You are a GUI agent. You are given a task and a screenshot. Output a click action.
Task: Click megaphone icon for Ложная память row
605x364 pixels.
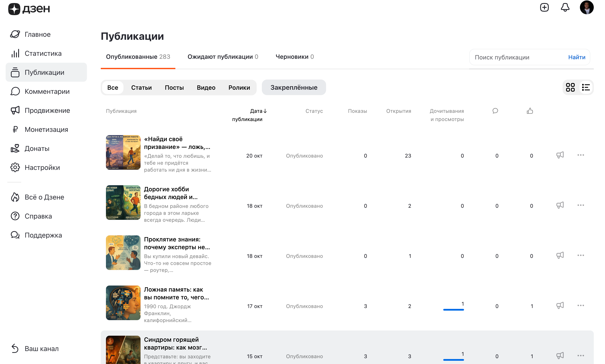point(560,306)
